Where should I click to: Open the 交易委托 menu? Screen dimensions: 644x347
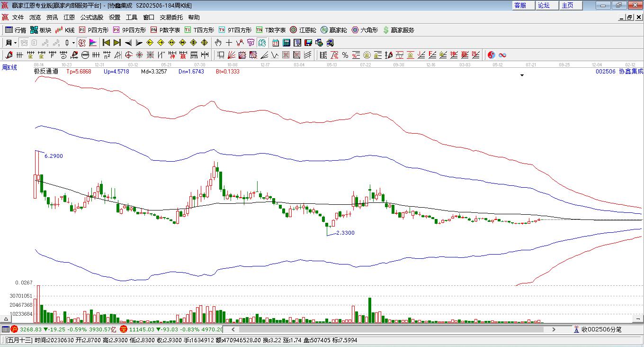point(171,18)
